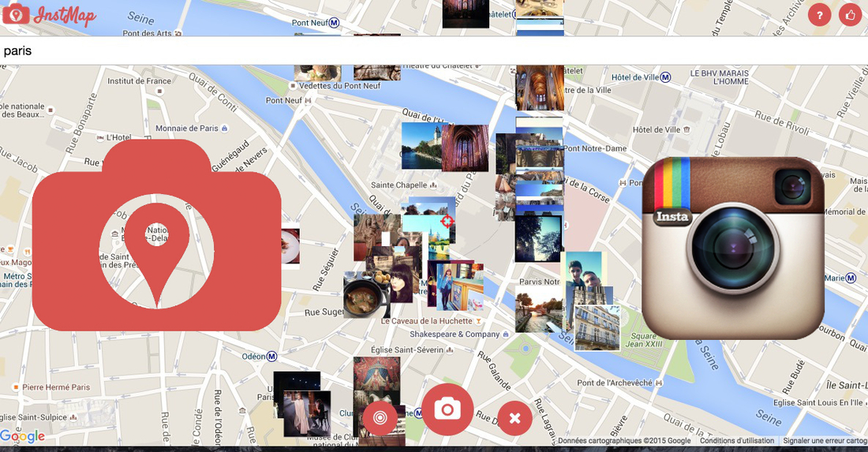Click the Hôtel de Ville metro icon

(665, 77)
